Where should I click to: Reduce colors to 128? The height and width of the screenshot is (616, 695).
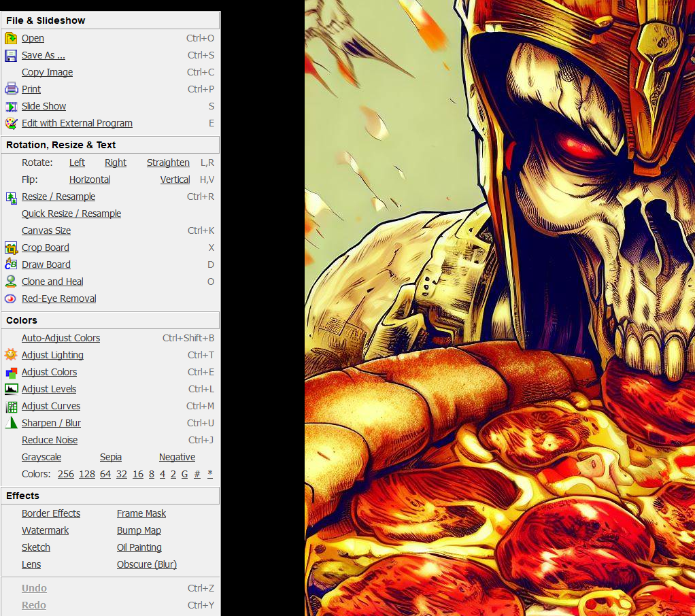tap(87, 474)
